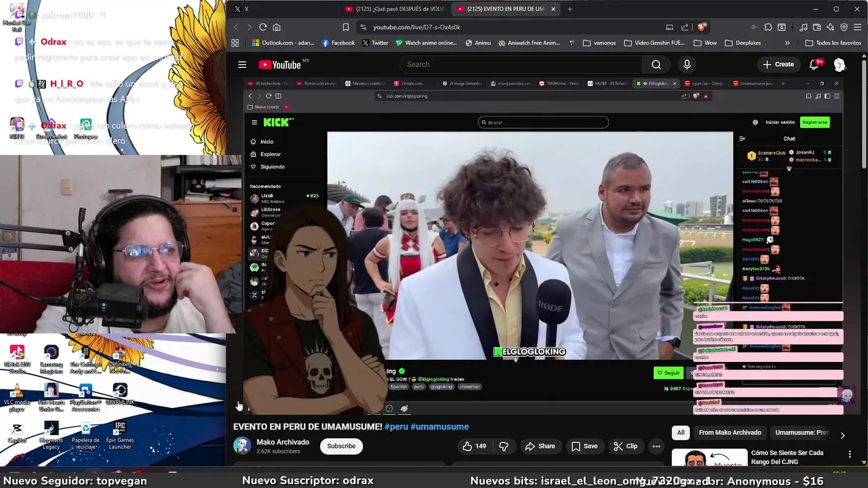This screenshot has height=488, width=868.
Task: Open a new browser tab
Action: pos(570,9)
